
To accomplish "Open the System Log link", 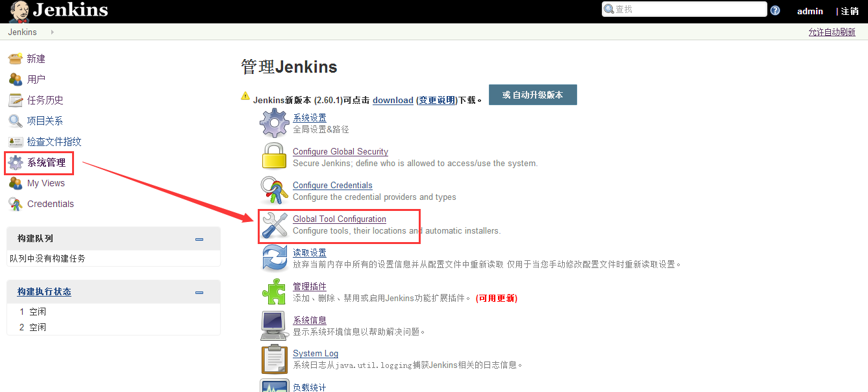I will point(316,354).
